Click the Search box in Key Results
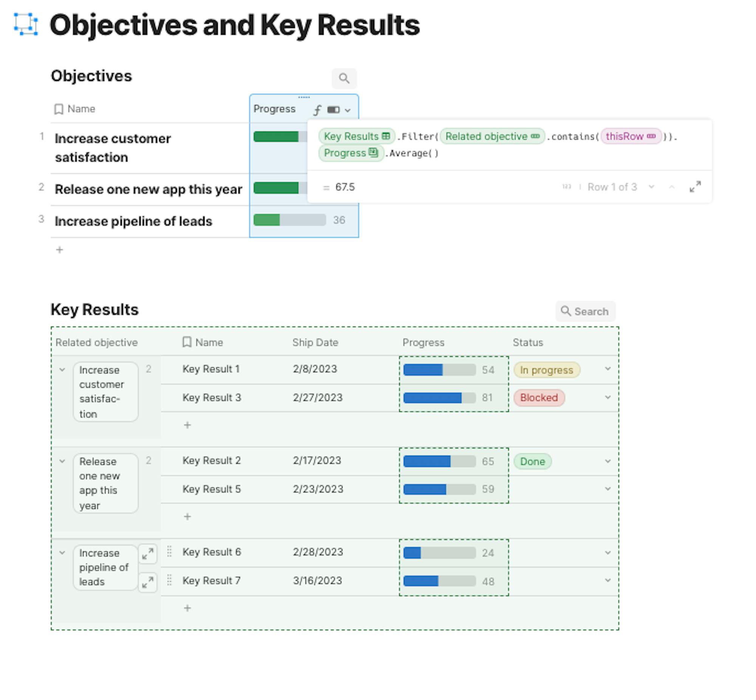This screenshot has width=756, height=700. (585, 311)
